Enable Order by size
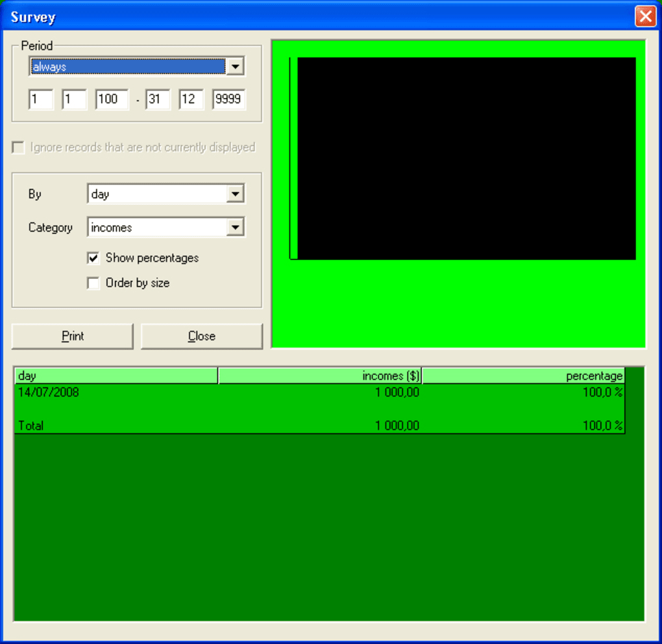 pos(93,283)
